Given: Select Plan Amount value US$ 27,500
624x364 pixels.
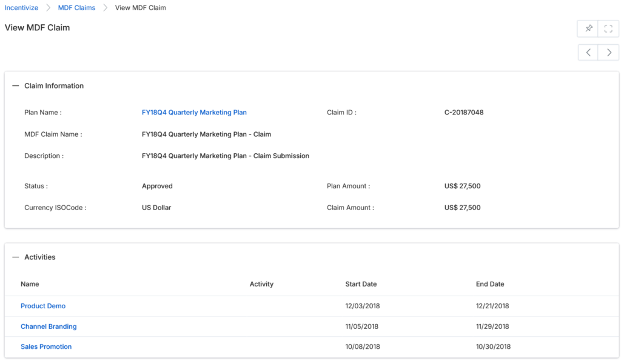Looking at the screenshot, I should point(463,186).
